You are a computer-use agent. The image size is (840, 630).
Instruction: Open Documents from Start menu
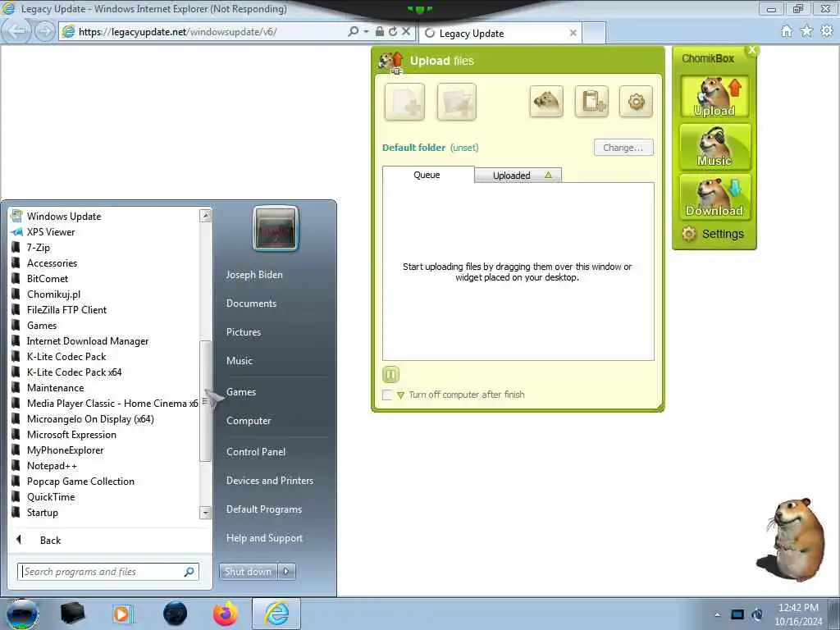tap(251, 304)
